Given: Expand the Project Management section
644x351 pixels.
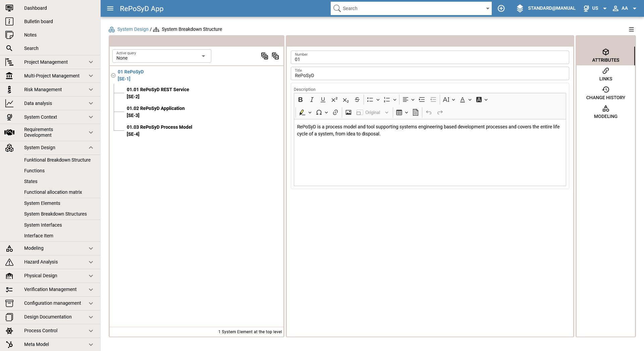Looking at the screenshot, I should coord(50,62).
